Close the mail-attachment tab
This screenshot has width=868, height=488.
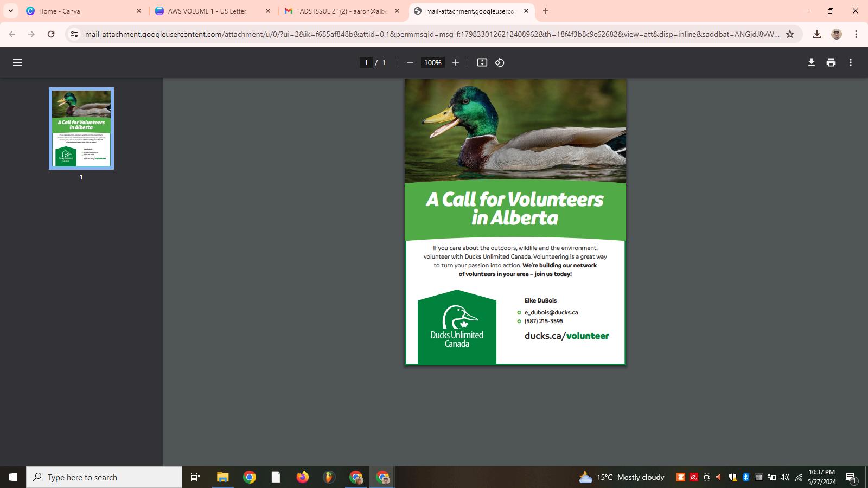526,11
